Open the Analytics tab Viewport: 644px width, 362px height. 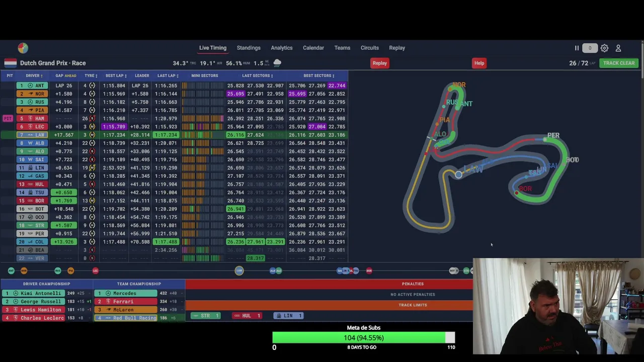click(x=282, y=48)
